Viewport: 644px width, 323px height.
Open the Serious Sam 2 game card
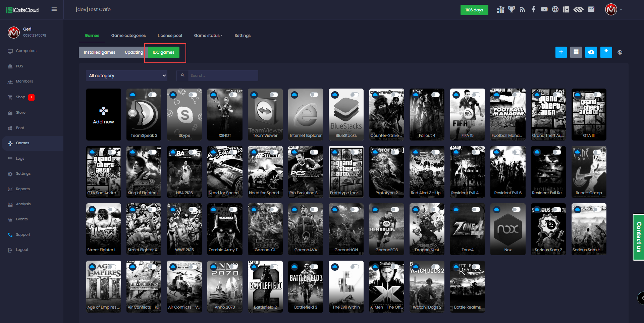click(548, 229)
